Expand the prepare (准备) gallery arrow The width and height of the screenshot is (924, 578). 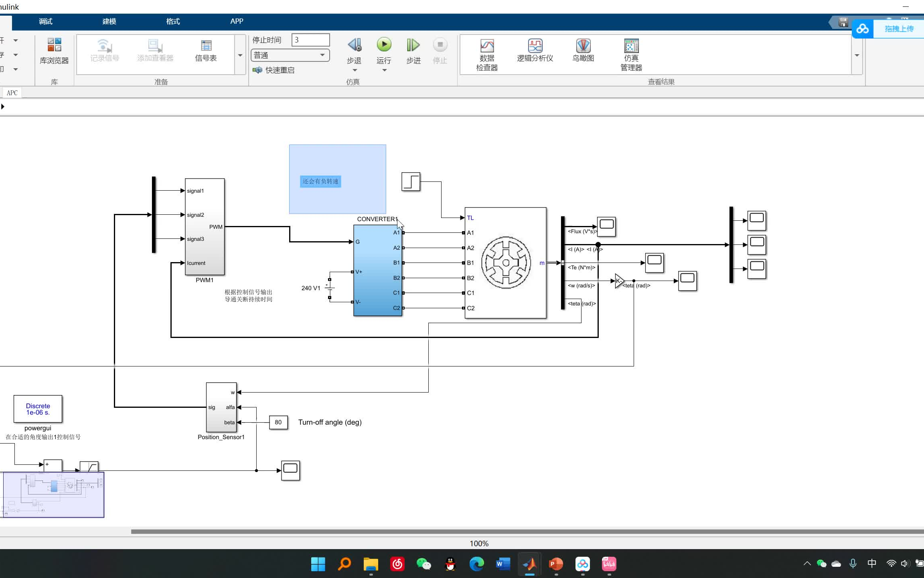240,55
